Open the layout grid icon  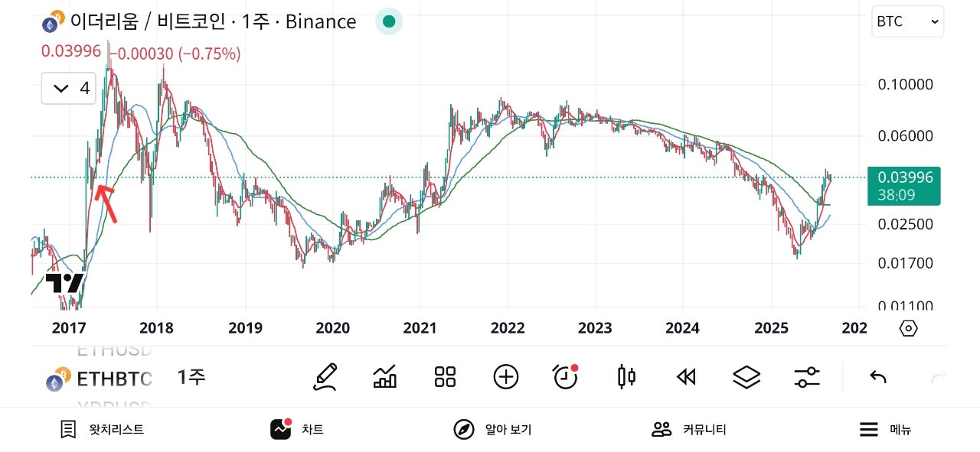(445, 376)
